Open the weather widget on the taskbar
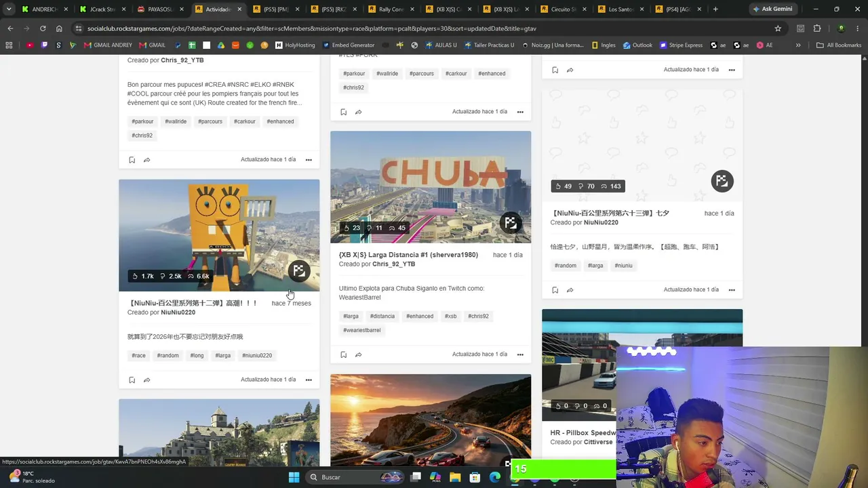This screenshot has height=488, width=868. 31,477
